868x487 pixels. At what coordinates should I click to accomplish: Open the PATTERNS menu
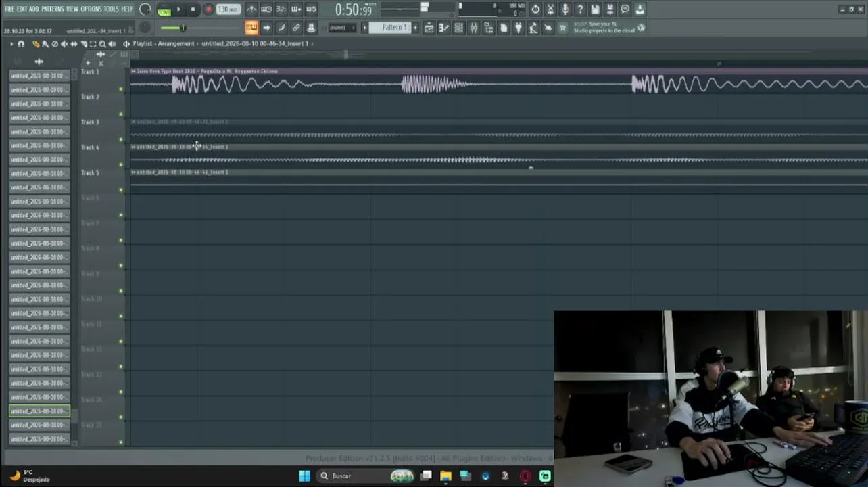[x=52, y=9]
